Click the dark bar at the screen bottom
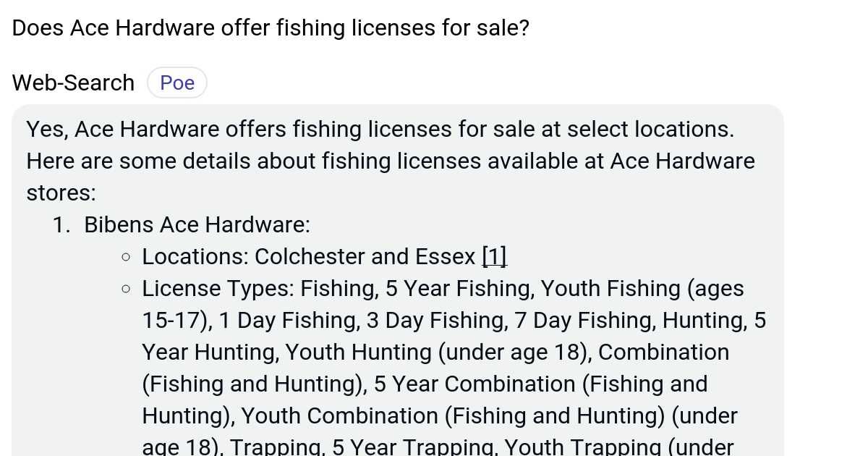 pyautogui.click(x=434, y=454)
